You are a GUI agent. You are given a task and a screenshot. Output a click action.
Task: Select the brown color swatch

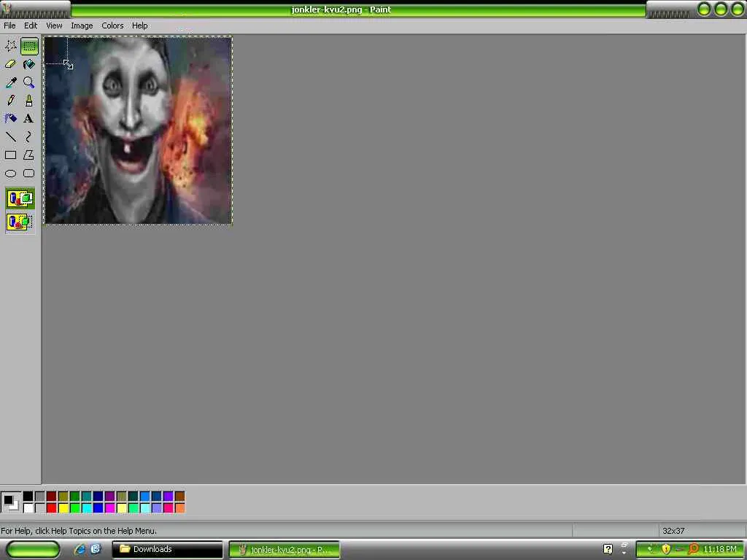tap(180, 497)
